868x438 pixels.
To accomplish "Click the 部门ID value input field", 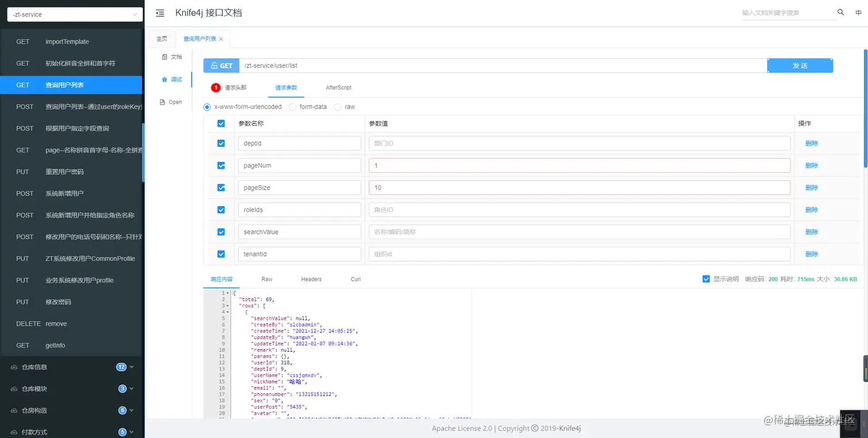I will [x=580, y=144].
